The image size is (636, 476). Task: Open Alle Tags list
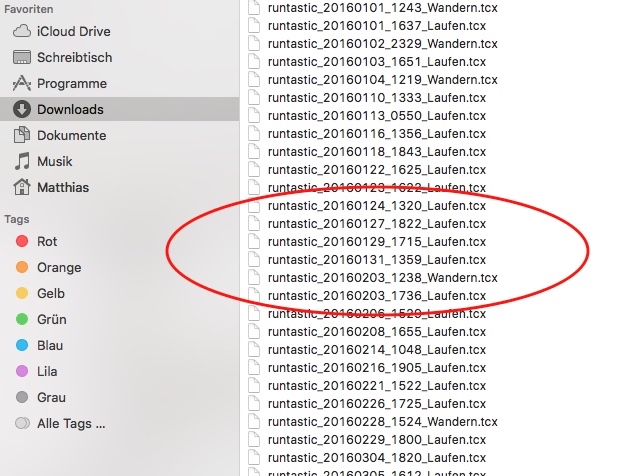click(70, 424)
